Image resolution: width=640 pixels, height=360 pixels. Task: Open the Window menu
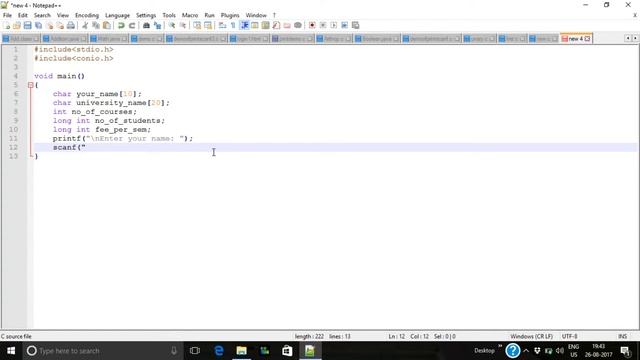coord(256,15)
